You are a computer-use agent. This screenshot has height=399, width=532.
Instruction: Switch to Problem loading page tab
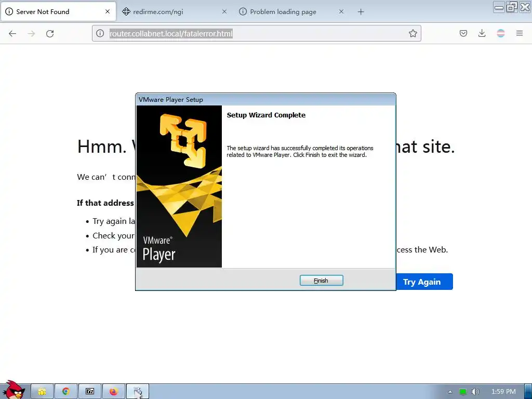tap(292, 11)
